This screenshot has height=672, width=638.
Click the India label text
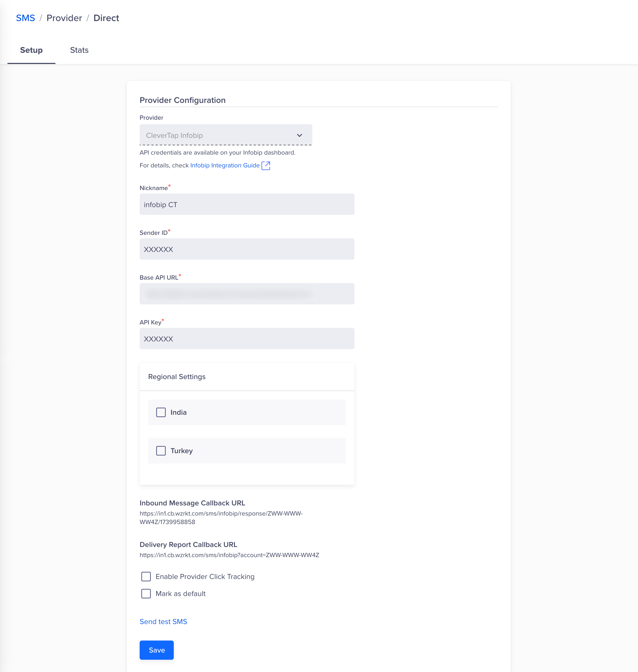179,413
